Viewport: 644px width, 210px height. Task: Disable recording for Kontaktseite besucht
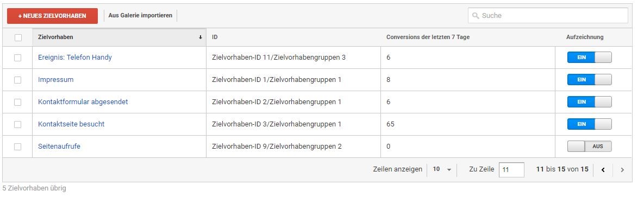[x=589, y=124]
